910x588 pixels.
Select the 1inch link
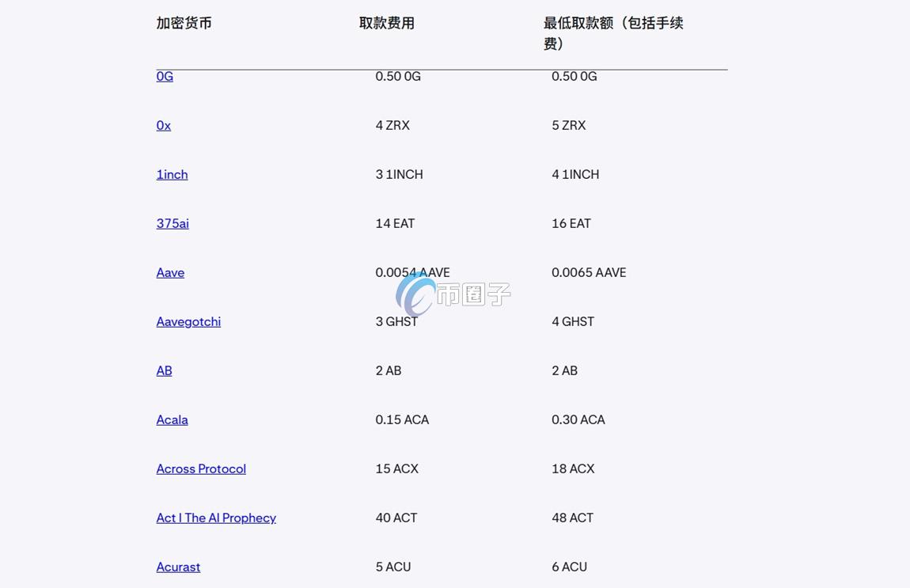[x=172, y=174]
